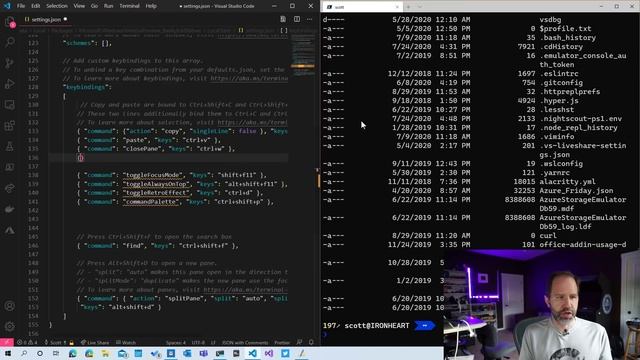640x360 pixels.
Task: Open Accounts menu in activity bar
Action: tap(10, 306)
